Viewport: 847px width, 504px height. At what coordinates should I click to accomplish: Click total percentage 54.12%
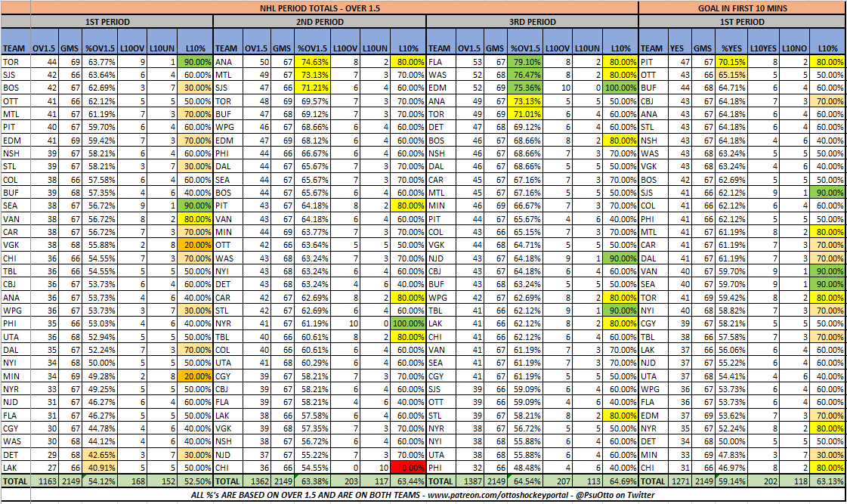[x=100, y=481]
